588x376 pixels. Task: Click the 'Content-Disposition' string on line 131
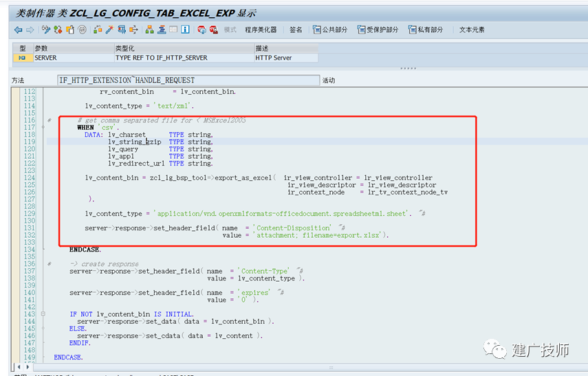tap(292, 228)
